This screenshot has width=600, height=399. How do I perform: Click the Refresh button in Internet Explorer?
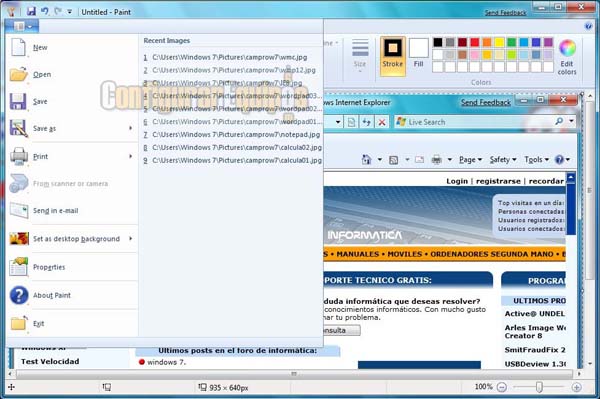point(367,122)
